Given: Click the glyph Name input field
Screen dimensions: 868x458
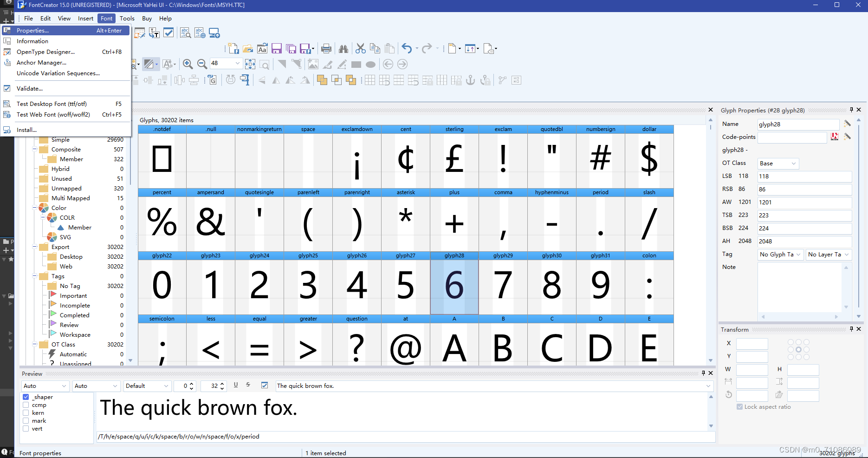Looking at the screenshot, I should [x=798, y=124].
